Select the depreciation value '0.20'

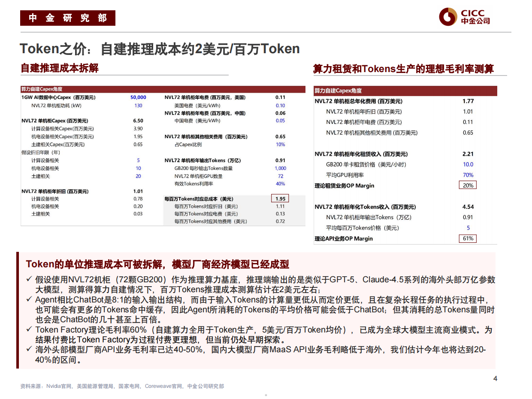pos(138,206)
